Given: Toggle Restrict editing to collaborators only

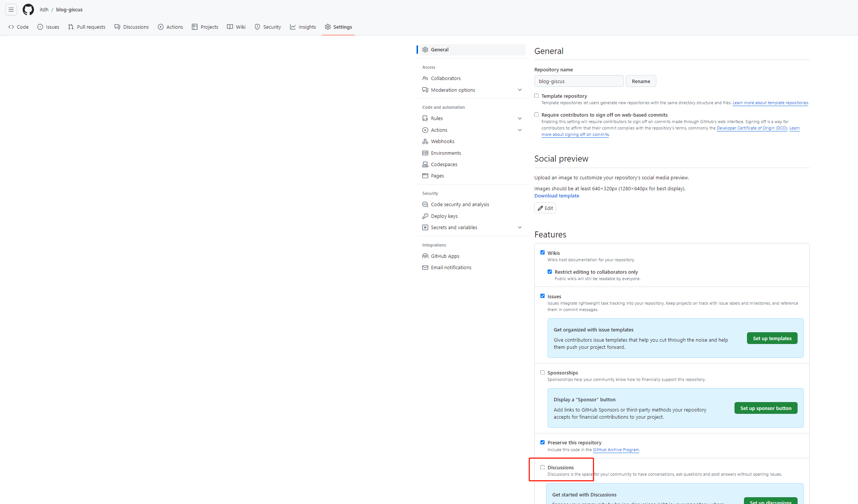Looking at the screenshot, I should point(550,272).
